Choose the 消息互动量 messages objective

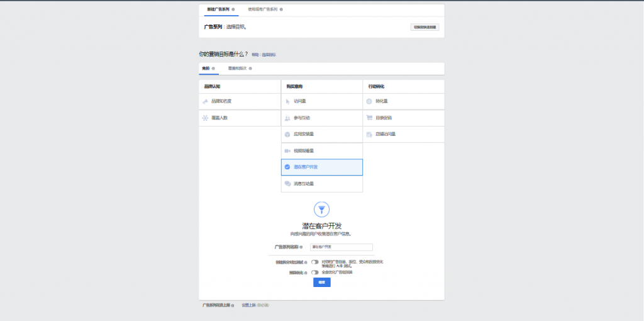tap(321, 184)
